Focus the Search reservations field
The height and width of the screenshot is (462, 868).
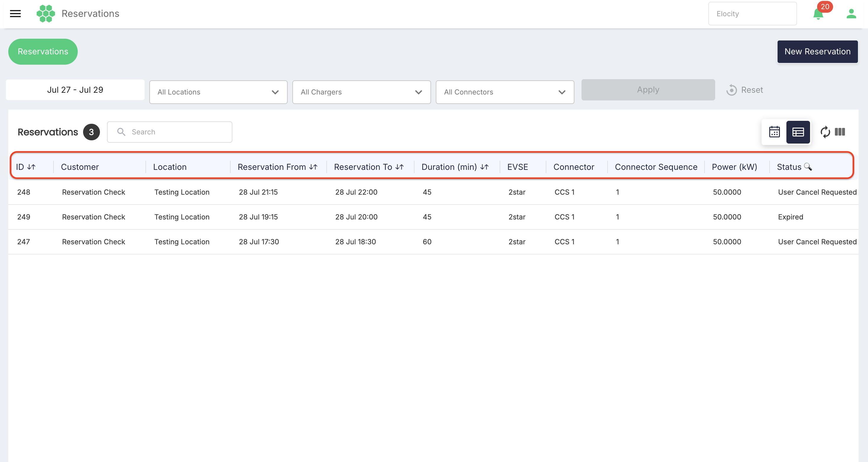[169, 132]
